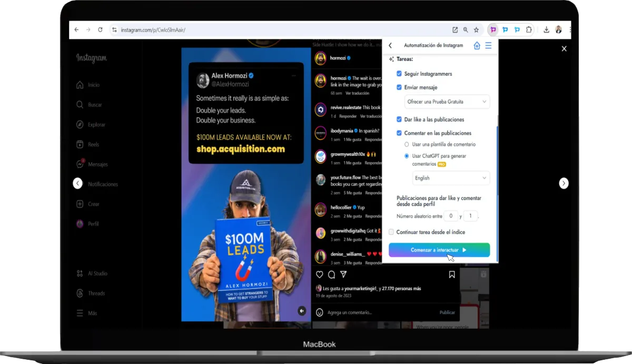The height and width of the screenshot is (364, 632).
Task: Click the Instagram logo
Action: click(x=91, y=58)
